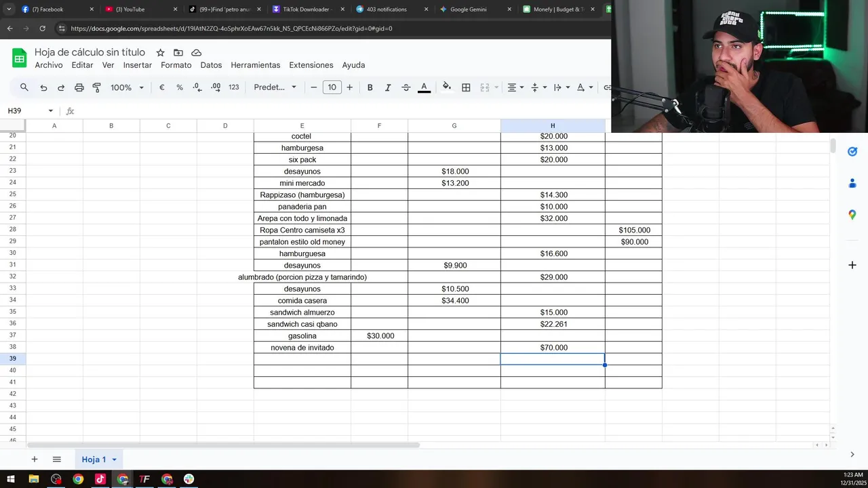Apply euro currency format

coord(162,87)
